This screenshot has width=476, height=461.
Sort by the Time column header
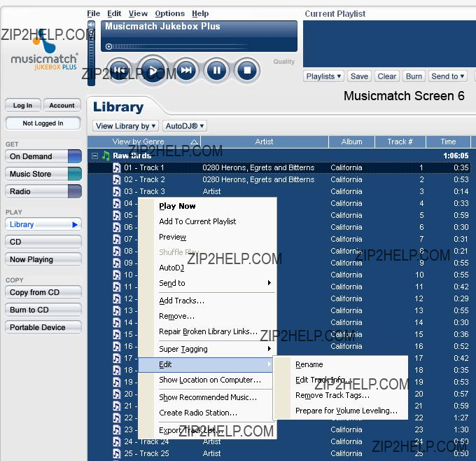point(449,142)
